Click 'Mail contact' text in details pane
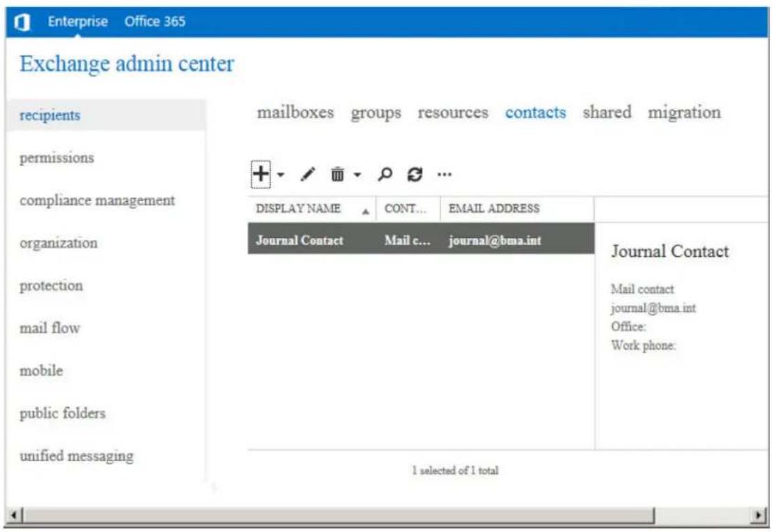Viewport: 772px width, 532px height. point(642,289)
